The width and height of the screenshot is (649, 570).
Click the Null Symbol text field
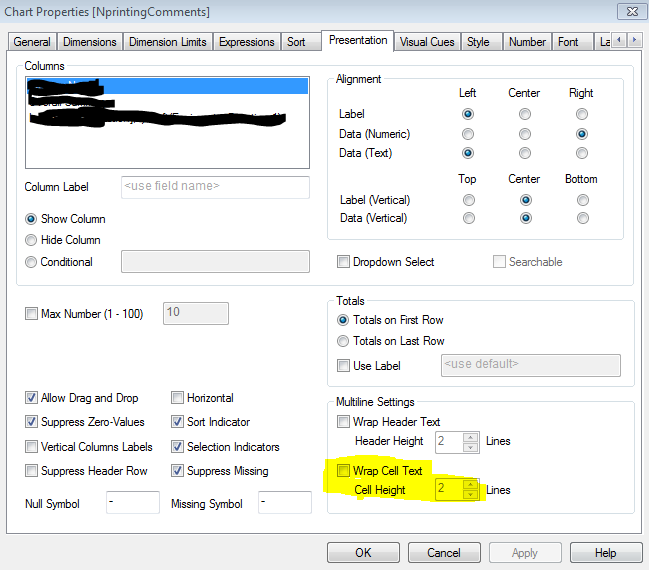tap(133, 503)
